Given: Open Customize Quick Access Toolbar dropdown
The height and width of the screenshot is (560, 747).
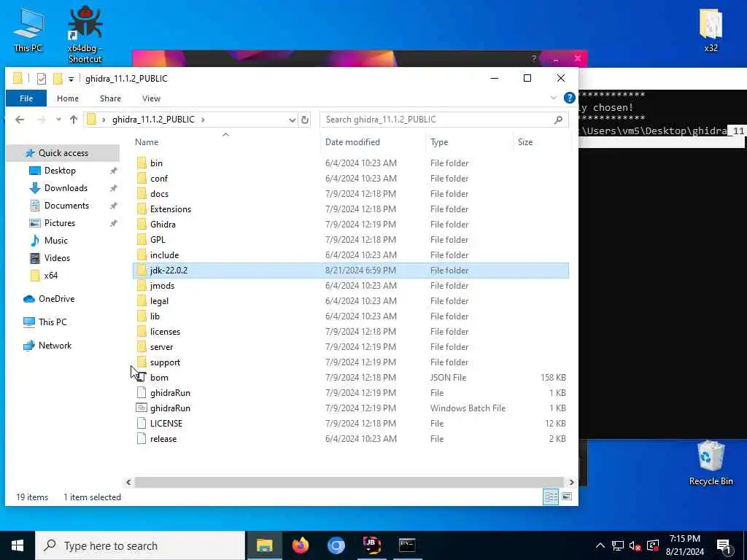Looking at the screenshot, I should [x=71, y=79].
